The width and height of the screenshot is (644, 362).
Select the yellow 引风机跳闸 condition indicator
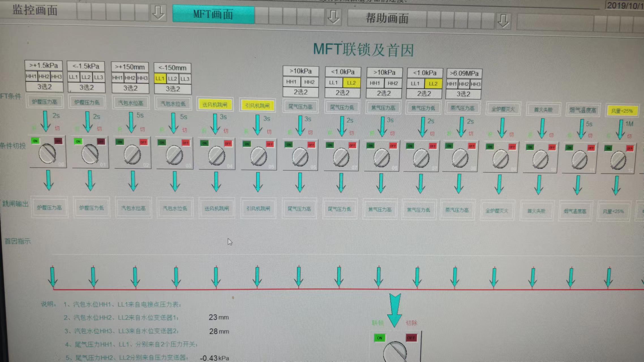(257, 106)
